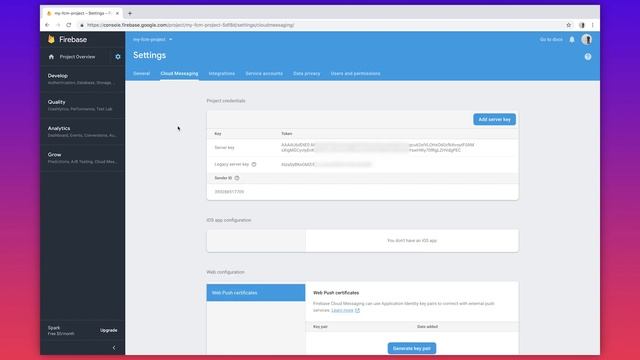Click the Upgrade plan link
The width and height of the screenshot is (640, 360).
tap(109, 330)
